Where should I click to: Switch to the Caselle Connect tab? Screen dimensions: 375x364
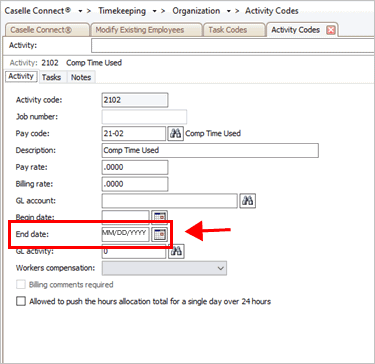tap(47, 30)
